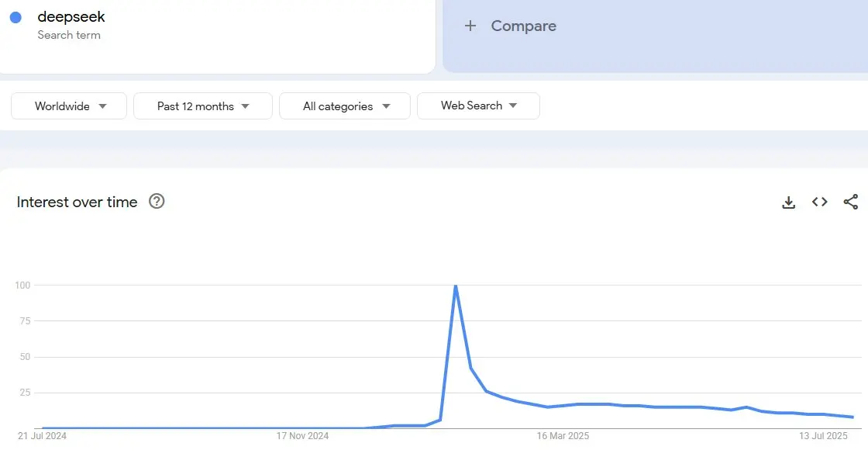Click the 17 Nov 2024 axis label

coord(302,435)
